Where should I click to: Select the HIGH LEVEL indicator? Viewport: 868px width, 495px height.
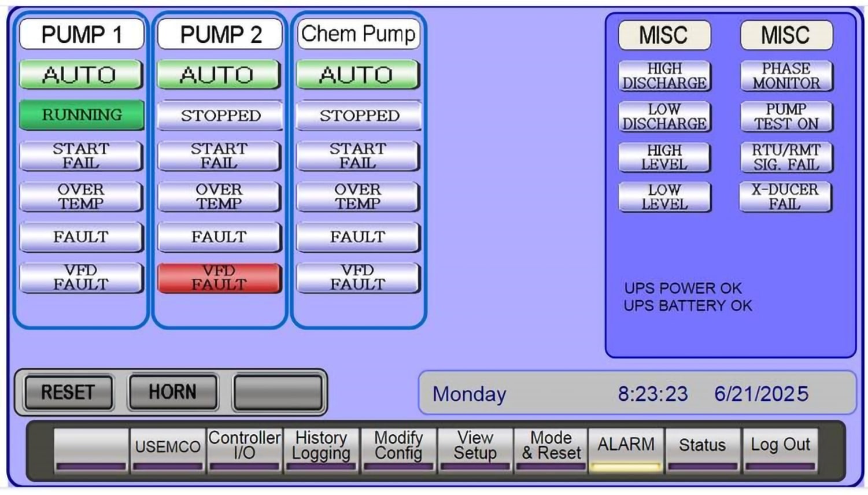pyautogui.click(x=664, y=157)
